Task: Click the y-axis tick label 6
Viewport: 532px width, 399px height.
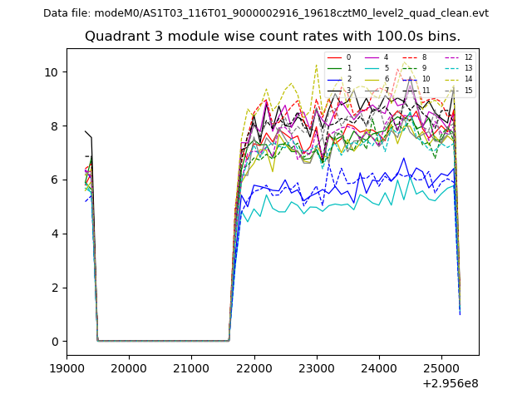Action: click(54, 180)
